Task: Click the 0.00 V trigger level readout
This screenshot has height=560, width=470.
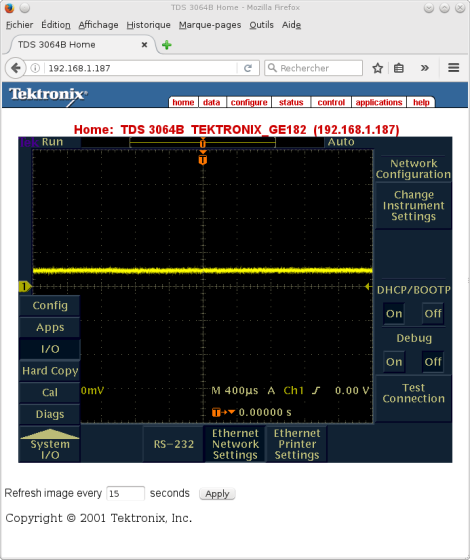Action: coord(352,390)
